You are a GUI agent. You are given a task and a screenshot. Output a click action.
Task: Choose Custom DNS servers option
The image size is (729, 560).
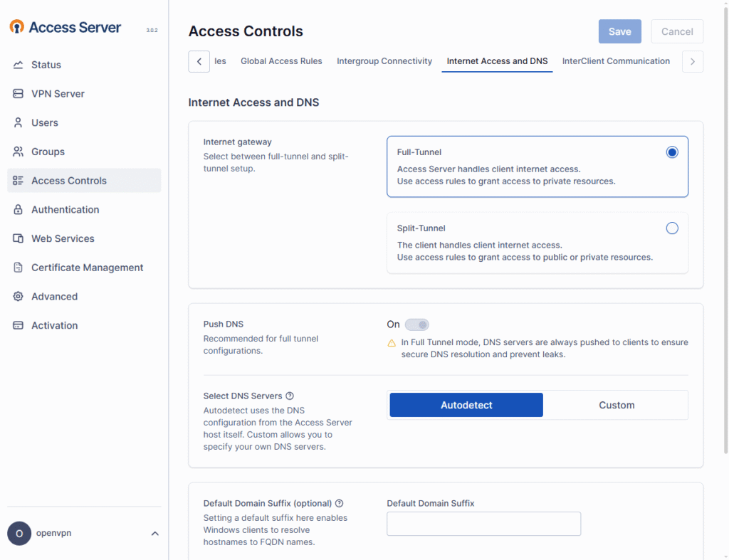616,405
